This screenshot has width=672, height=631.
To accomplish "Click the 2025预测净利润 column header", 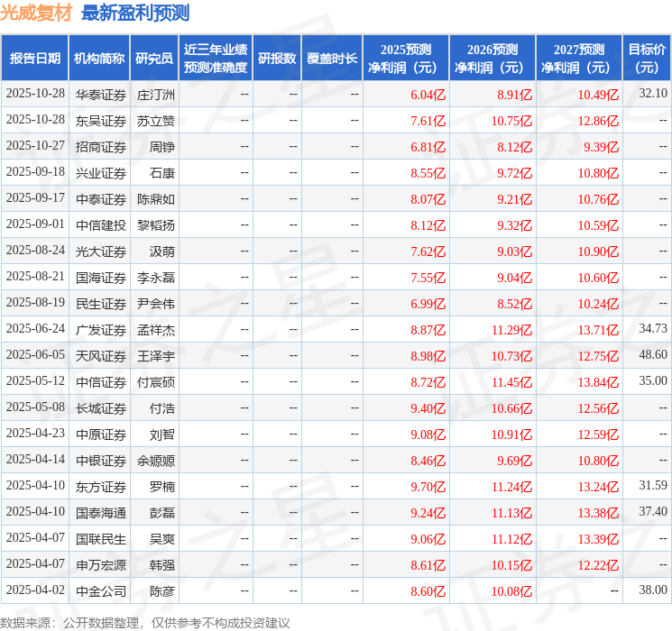I will [406, 58].
